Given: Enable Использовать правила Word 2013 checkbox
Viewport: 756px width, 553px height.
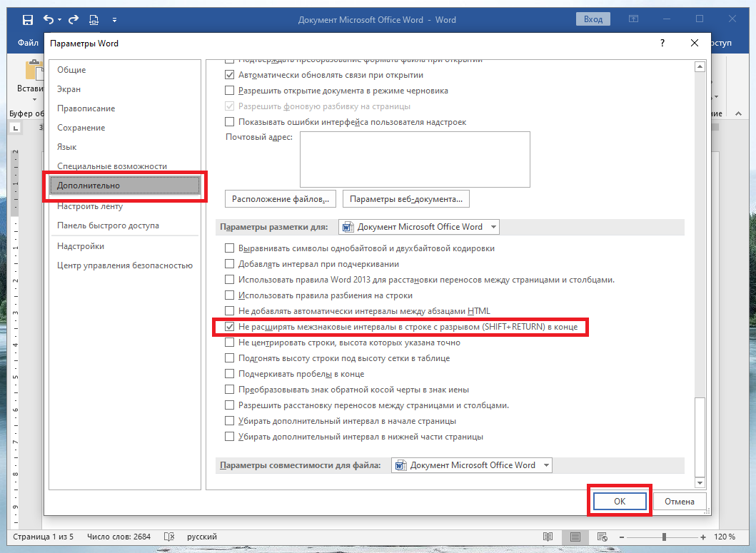Looking at the screenshot, I should tap(229, 280).
